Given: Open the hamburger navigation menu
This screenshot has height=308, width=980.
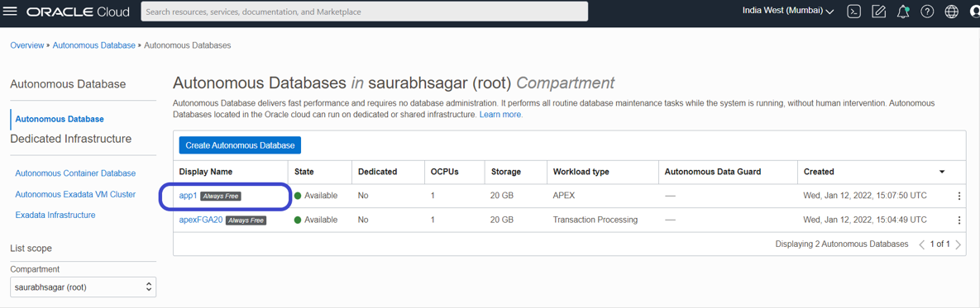Looking at the screenshot, I should point(11,12).
